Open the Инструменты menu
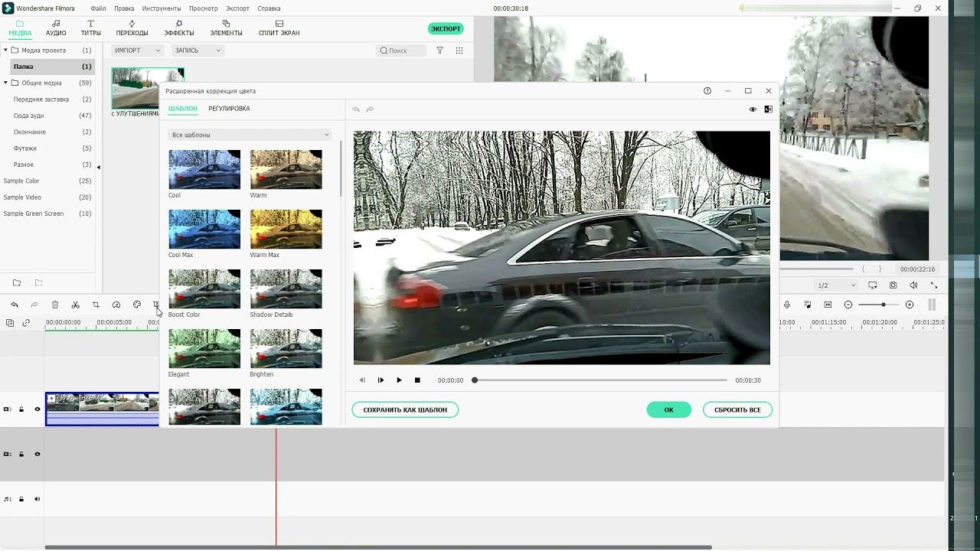Image resolution: width=980 pixels, height=551 pixels. pyautogui.click(x=161, y=8)
